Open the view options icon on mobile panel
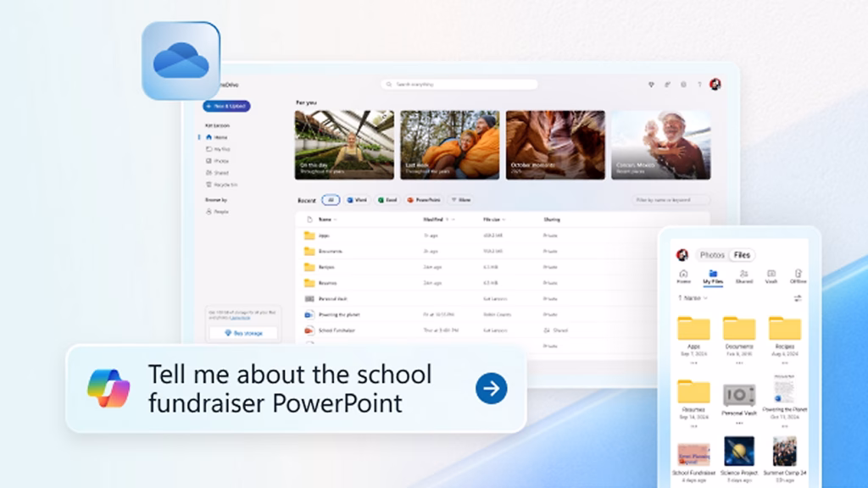 point(798,298)
